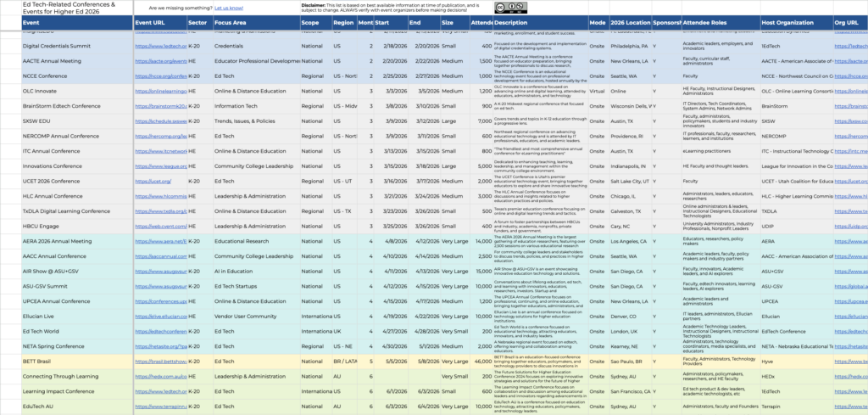
Task: Follow the BETT Brasil event URL link
Action: 160,362
